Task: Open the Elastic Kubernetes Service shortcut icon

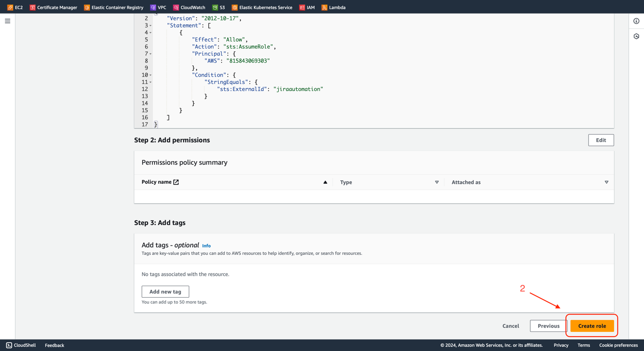Action: pyautogui.click(x=235, y=7)
